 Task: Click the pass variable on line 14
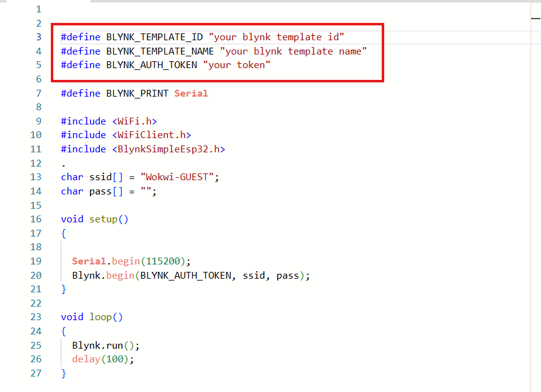tap(99, 191)
